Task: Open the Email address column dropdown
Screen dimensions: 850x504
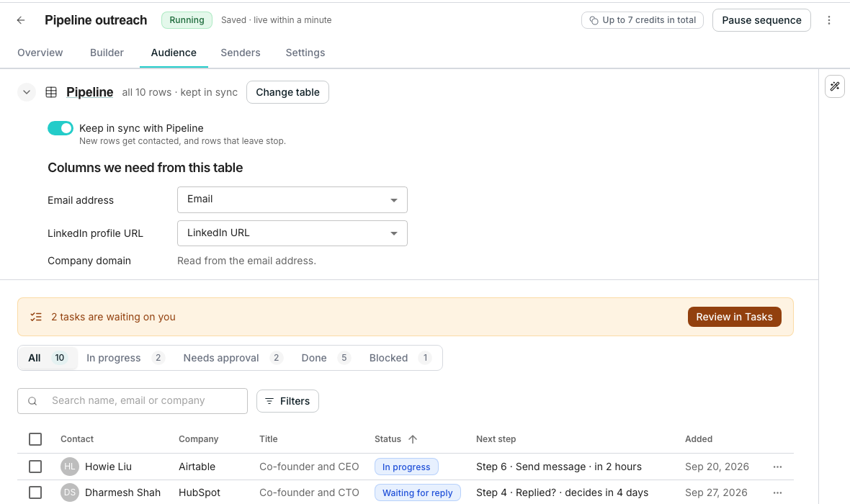Action: click(292, 199)
